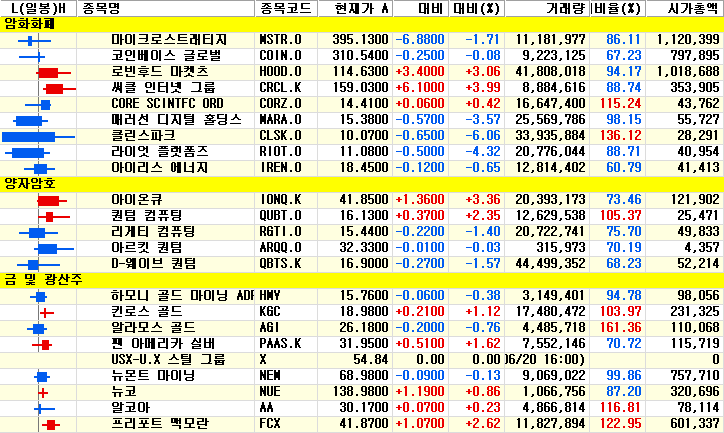Click ticker code IREN.O
The height and width of the screenshot is (433, 724).
pos(280,168)
